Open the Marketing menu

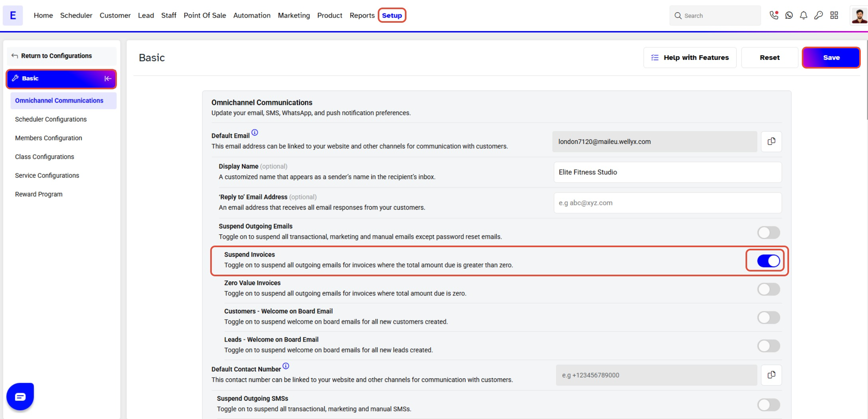pyautogui.click(x=294, y=15)
